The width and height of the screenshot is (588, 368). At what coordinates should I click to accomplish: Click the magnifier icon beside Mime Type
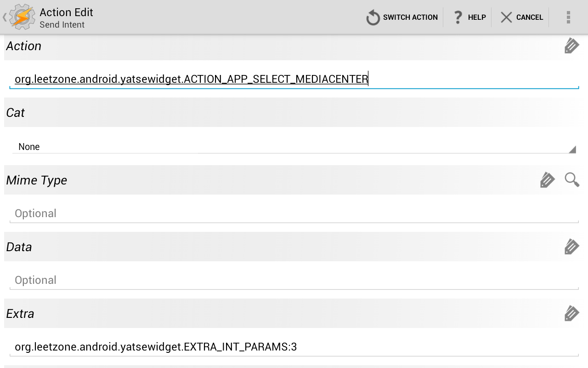tap(572, 180)
